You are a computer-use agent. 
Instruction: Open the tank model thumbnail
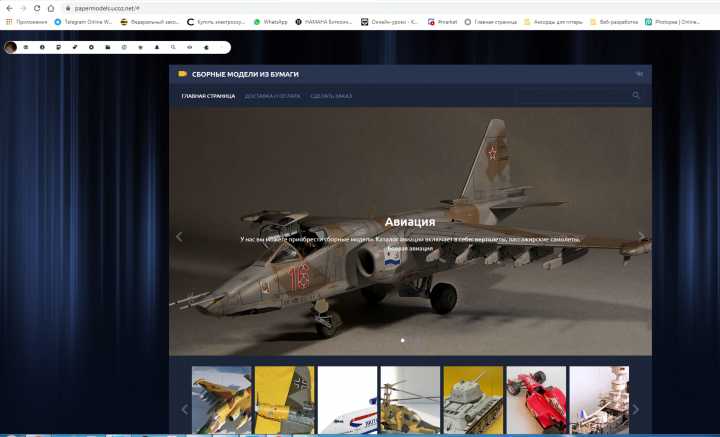[473, 400]
